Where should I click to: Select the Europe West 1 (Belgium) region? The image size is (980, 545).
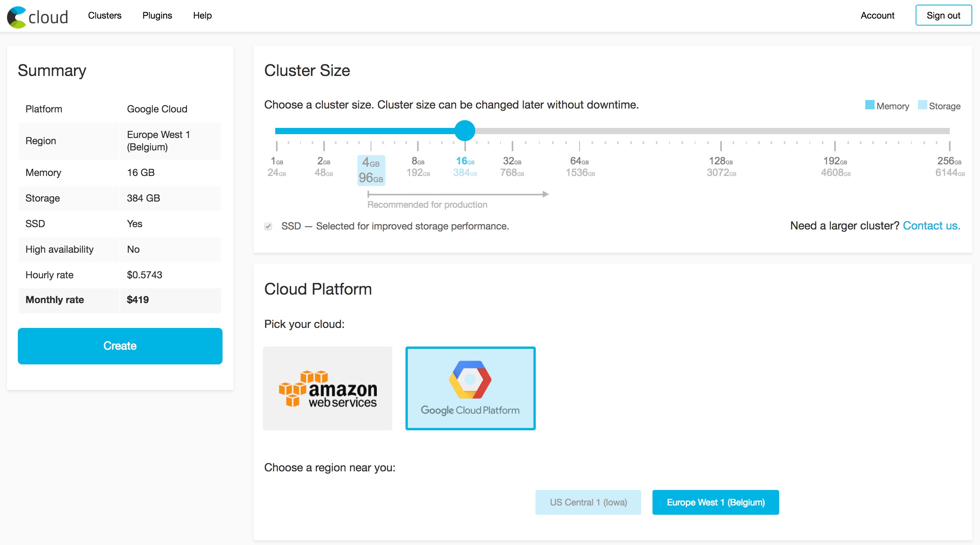click(x=715, y=502)
